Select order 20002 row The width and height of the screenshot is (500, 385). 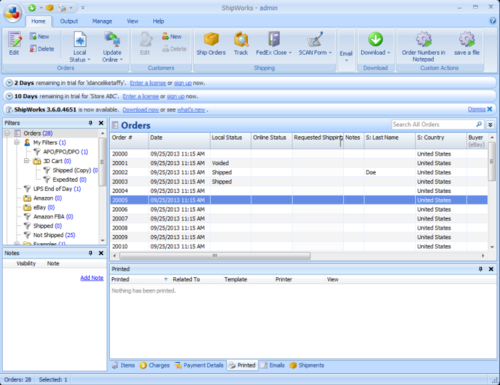299,172
